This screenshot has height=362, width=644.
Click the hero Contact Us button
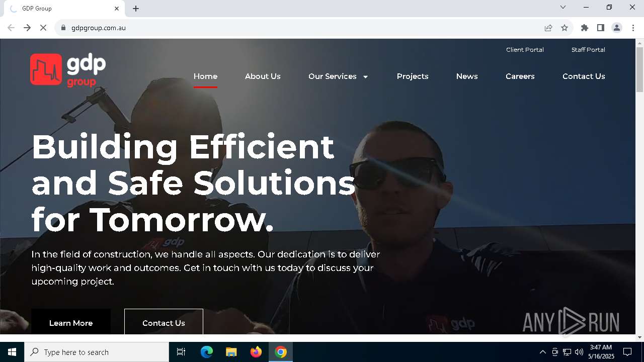click(x=164, y=322)
